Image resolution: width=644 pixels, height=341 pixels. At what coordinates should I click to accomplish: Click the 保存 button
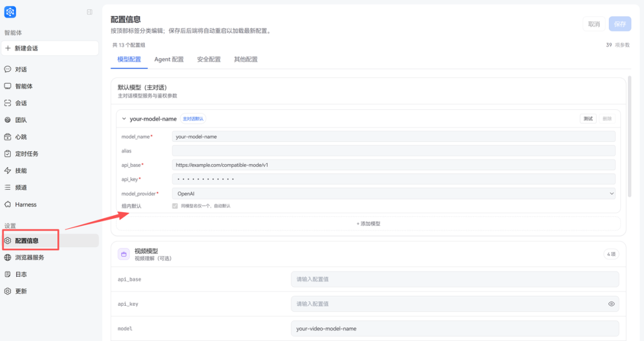pyautogui.click(x=620, y=24)
